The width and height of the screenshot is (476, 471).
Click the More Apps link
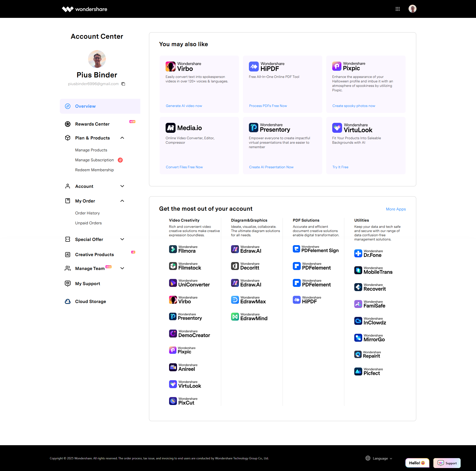(x=396, y=209)
